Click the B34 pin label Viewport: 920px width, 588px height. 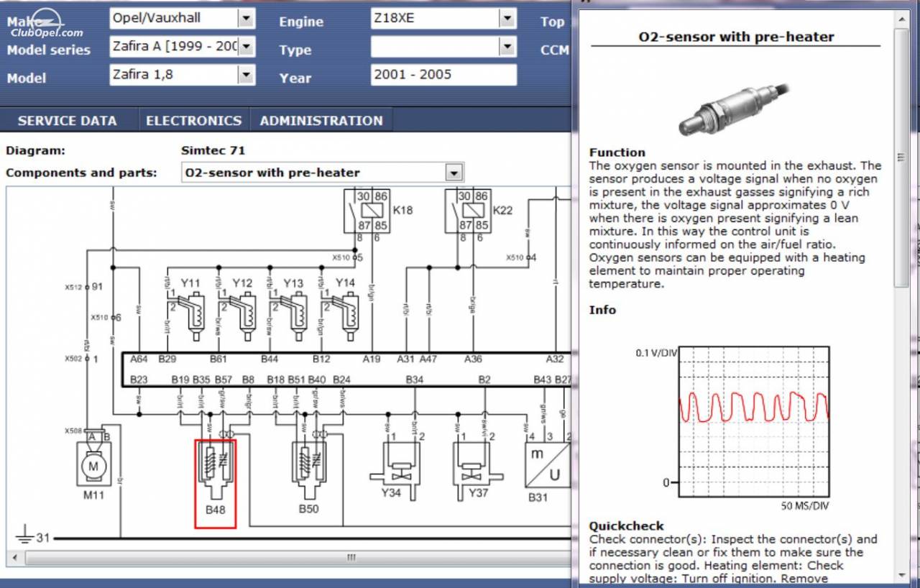point(415,379)
